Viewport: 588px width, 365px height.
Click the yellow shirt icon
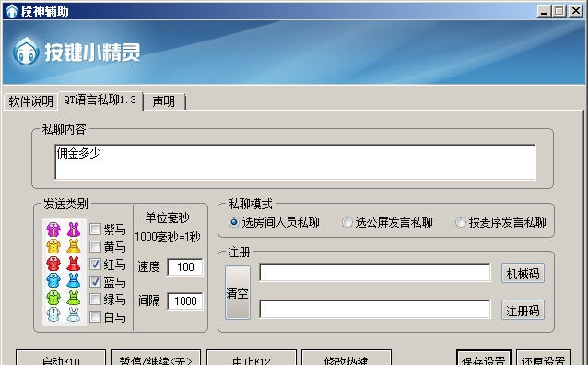point(53,246)
